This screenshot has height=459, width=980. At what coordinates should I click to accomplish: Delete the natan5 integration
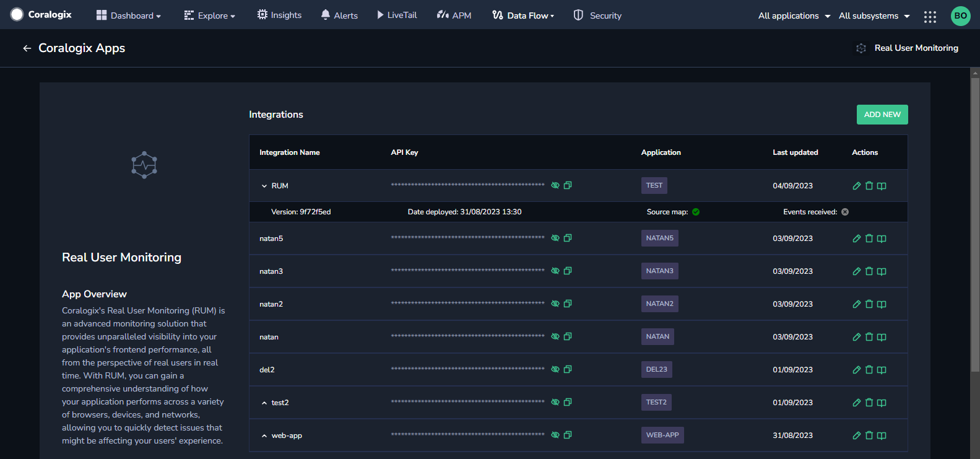869,238
